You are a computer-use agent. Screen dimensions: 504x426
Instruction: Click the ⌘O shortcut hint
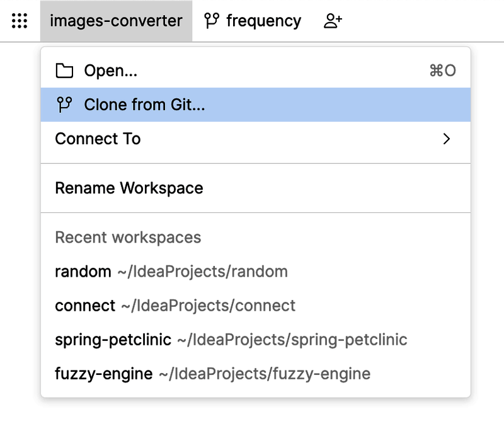tap(442, 71)
